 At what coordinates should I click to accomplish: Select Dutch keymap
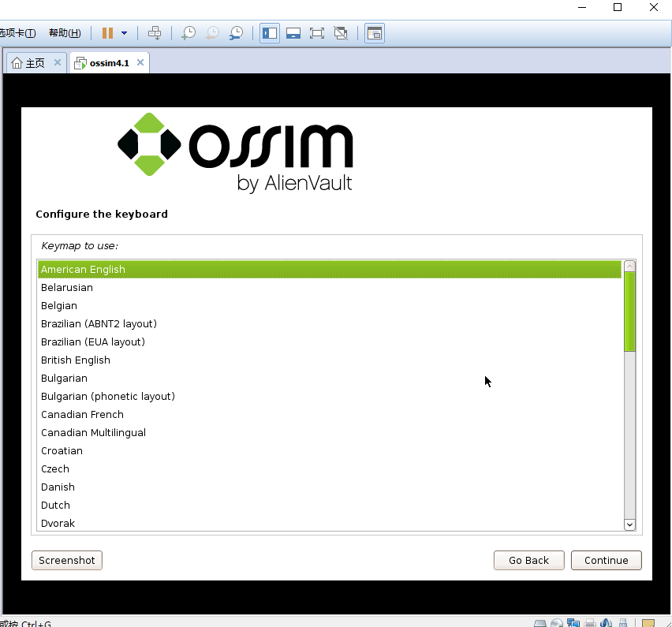(329, 506)
